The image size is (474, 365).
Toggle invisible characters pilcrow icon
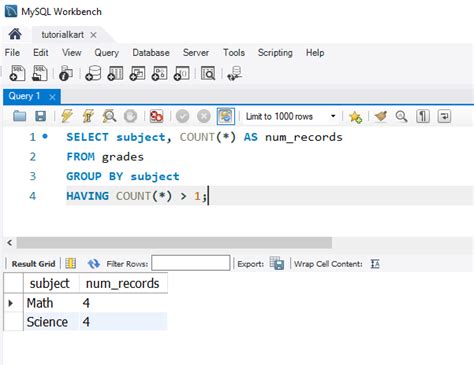tap(423, 116)
